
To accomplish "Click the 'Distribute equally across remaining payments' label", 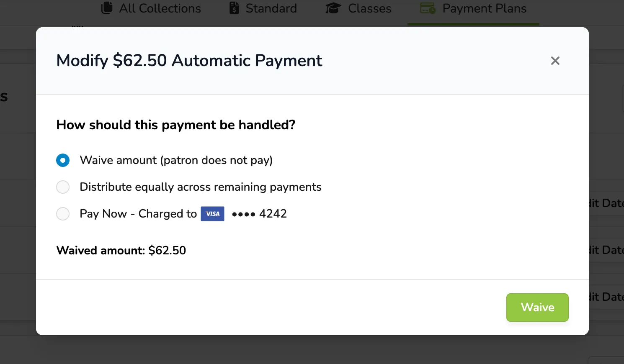I will tap(201, 187).
